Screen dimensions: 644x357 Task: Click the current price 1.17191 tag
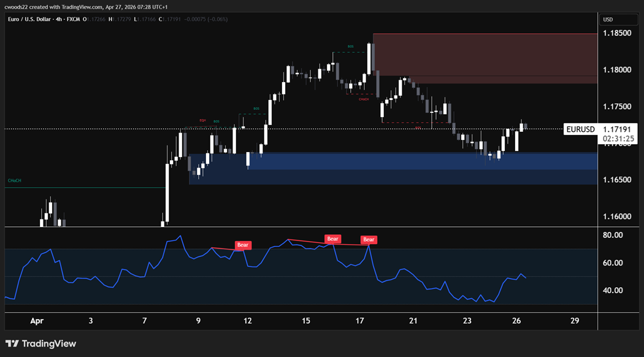(618, 129)
